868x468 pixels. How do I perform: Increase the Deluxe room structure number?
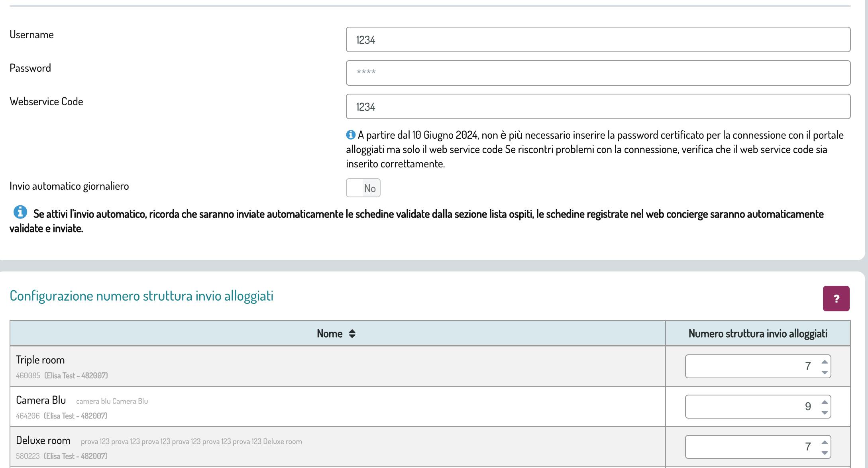[x=825, y=442]
